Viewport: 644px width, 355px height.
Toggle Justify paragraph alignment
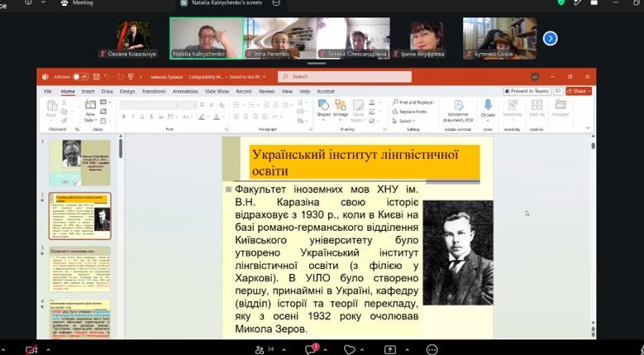pyautogui.click(x=265, y=118)
